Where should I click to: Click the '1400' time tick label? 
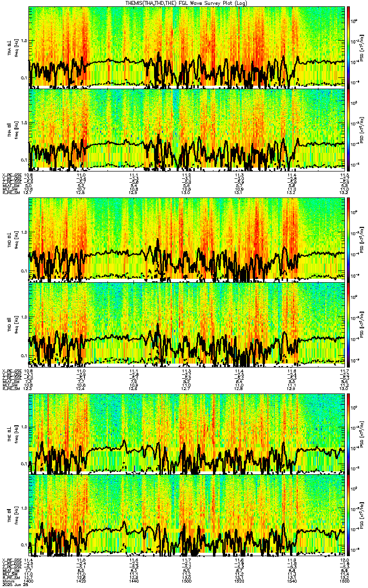[29, 581]
